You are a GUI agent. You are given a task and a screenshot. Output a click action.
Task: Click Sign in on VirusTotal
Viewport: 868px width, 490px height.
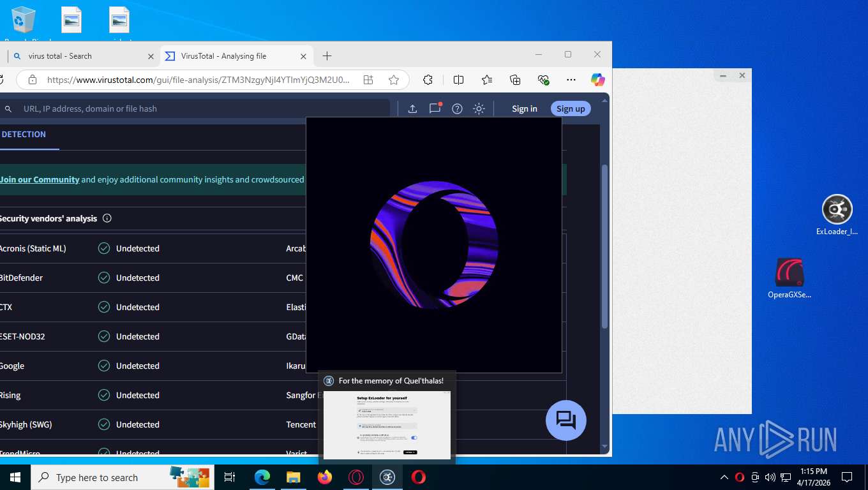[x=525, y=108]
